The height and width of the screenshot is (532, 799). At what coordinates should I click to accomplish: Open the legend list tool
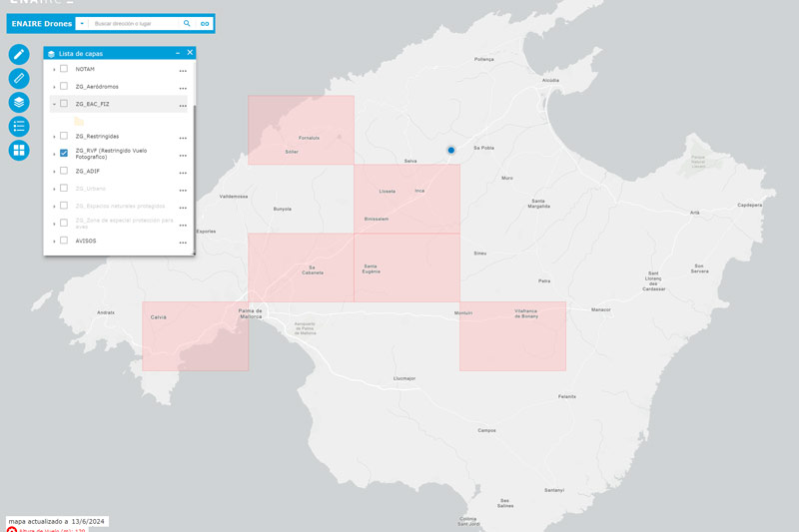(x=19, y=127)
